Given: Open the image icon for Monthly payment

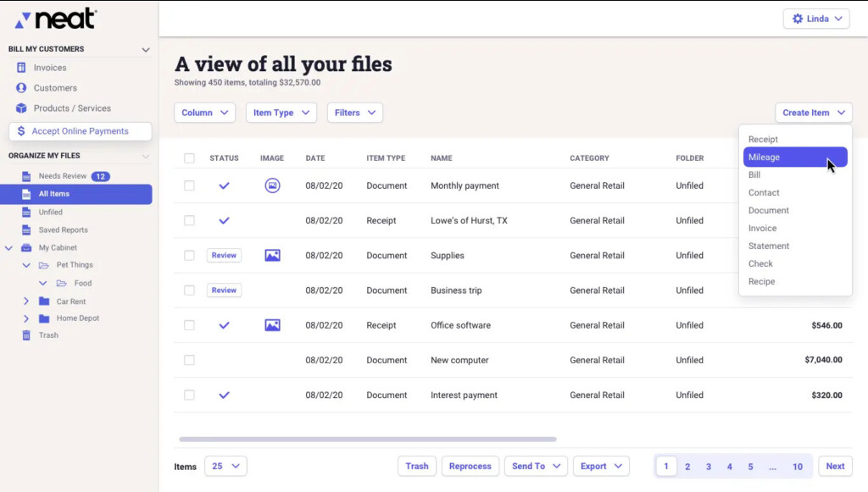Looking at the screenshot, I should [272, 185].
